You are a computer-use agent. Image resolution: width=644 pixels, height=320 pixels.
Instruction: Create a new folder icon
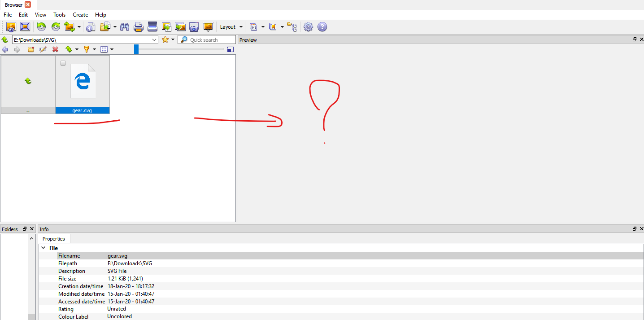point(31,49)
